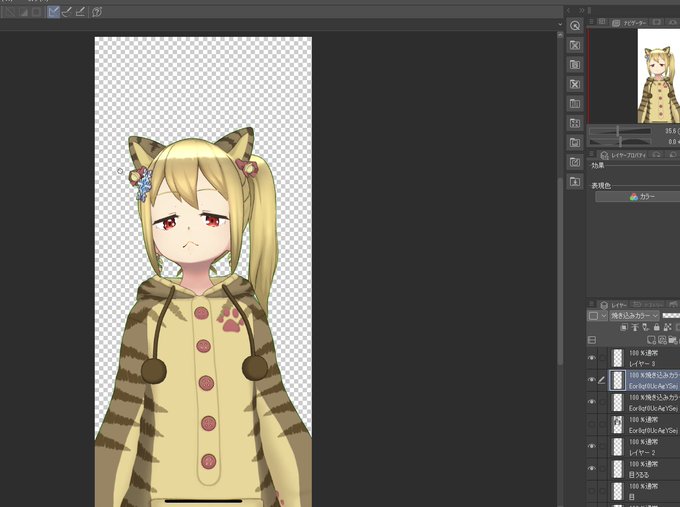Hide layer レイヤー 2 with eye icon

[x=592, y=446]
